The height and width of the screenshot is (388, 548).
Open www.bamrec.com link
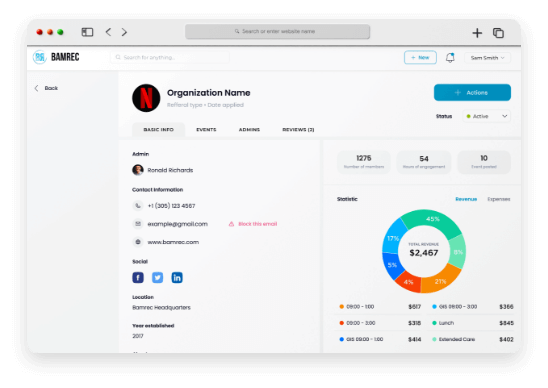173,242
